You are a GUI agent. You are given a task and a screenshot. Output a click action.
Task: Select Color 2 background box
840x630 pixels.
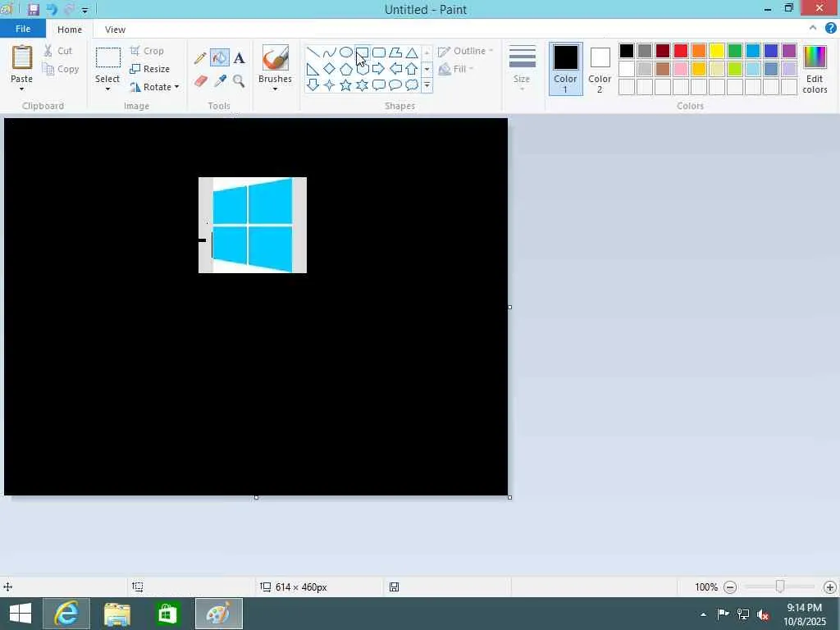point(600,69)
